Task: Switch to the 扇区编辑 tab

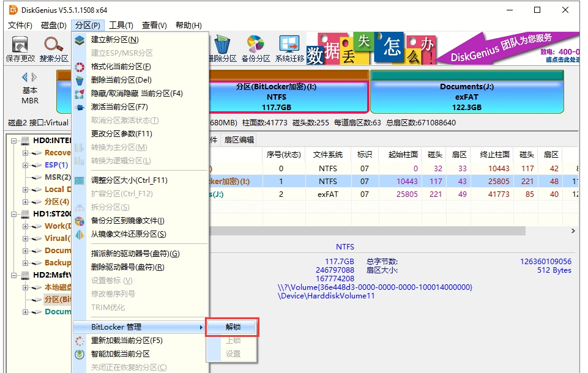Action: (239, 140)
